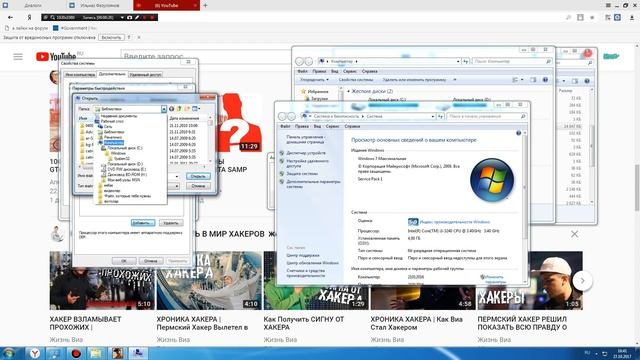The image size is (640, 360).
Task: Toggle preview pane icon in Computer window
Action: [533, 80]
